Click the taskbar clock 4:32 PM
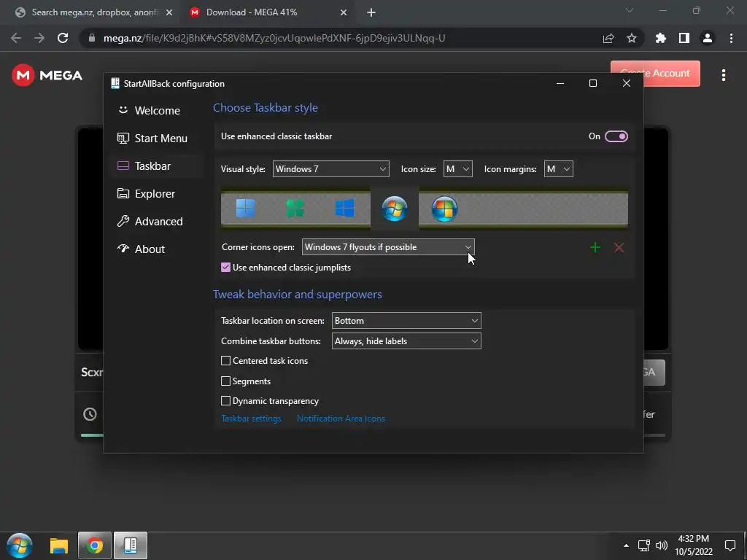 694,545
